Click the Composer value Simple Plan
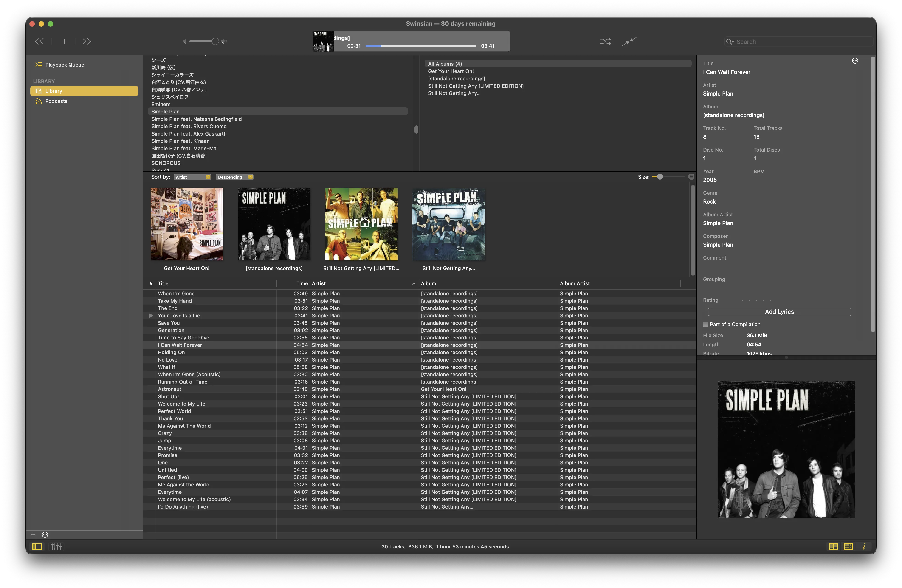Viewport: 902px width, 588px height. (x=718, y=245)
